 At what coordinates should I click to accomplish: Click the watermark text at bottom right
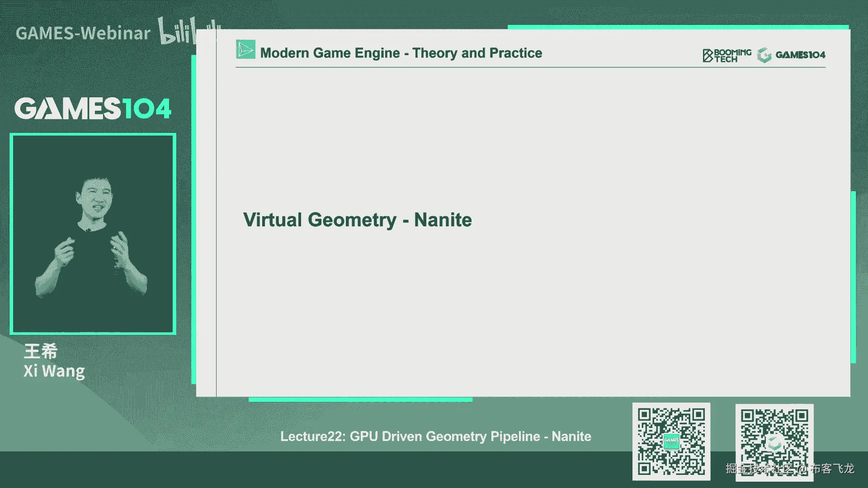click(789, 469)
